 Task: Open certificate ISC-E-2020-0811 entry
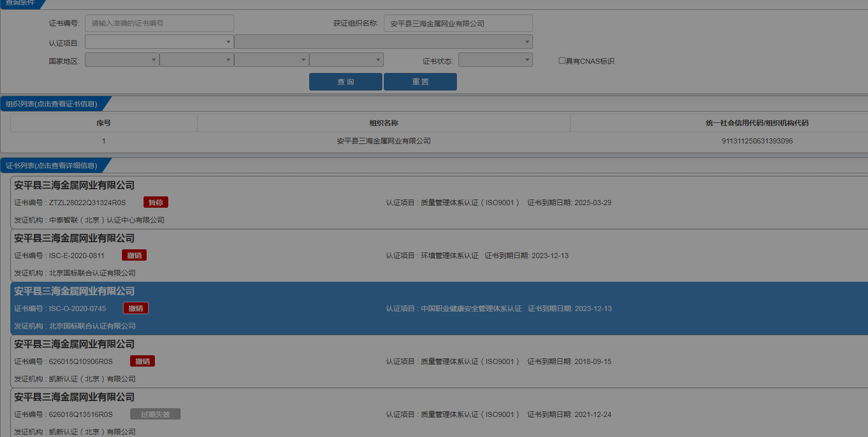439,256
